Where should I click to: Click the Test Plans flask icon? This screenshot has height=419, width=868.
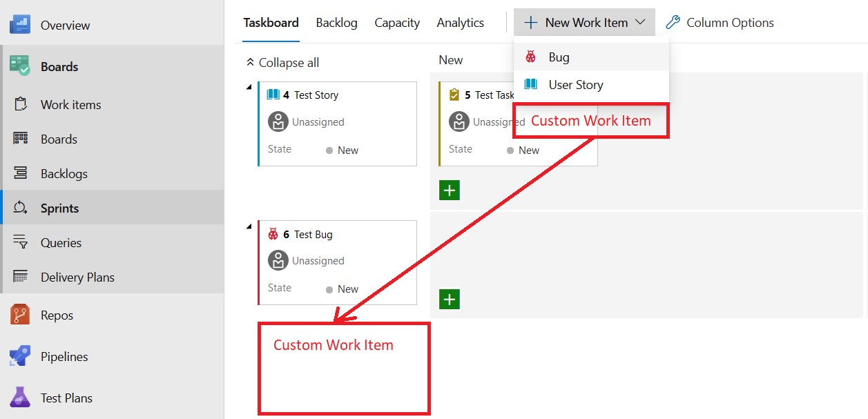[x=20, y=397]
